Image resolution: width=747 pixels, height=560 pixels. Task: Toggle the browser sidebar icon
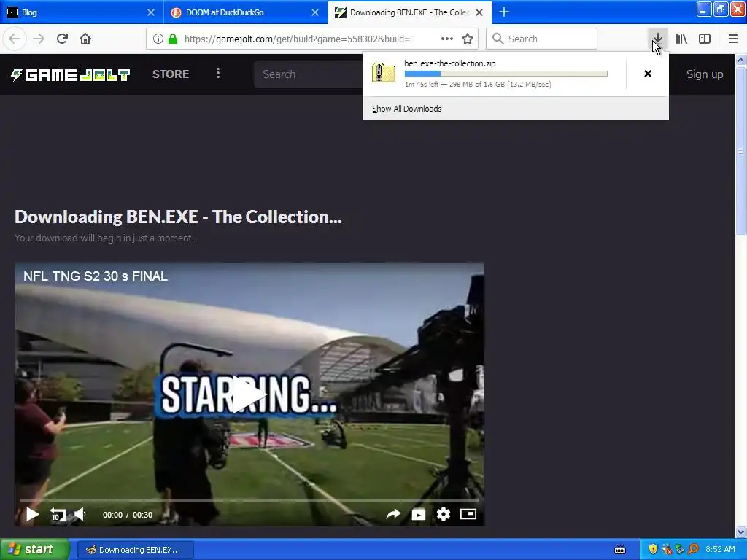[705, 39]
